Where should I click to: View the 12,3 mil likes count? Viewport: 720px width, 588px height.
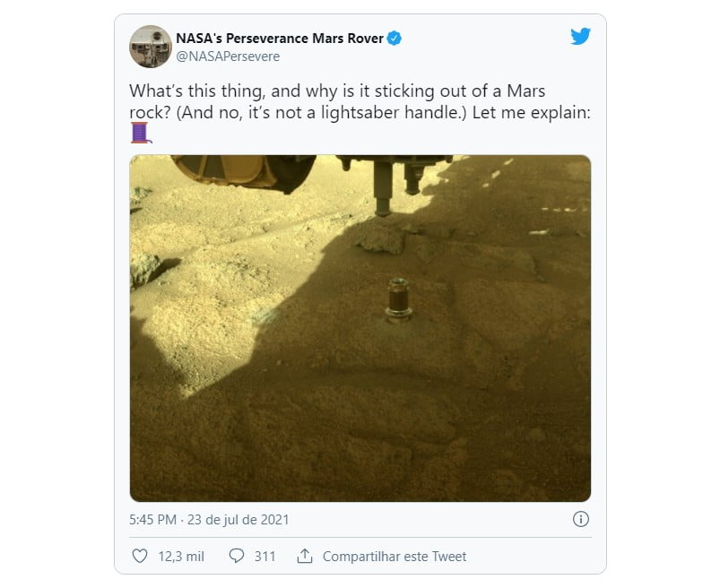(x=181, y=557)
